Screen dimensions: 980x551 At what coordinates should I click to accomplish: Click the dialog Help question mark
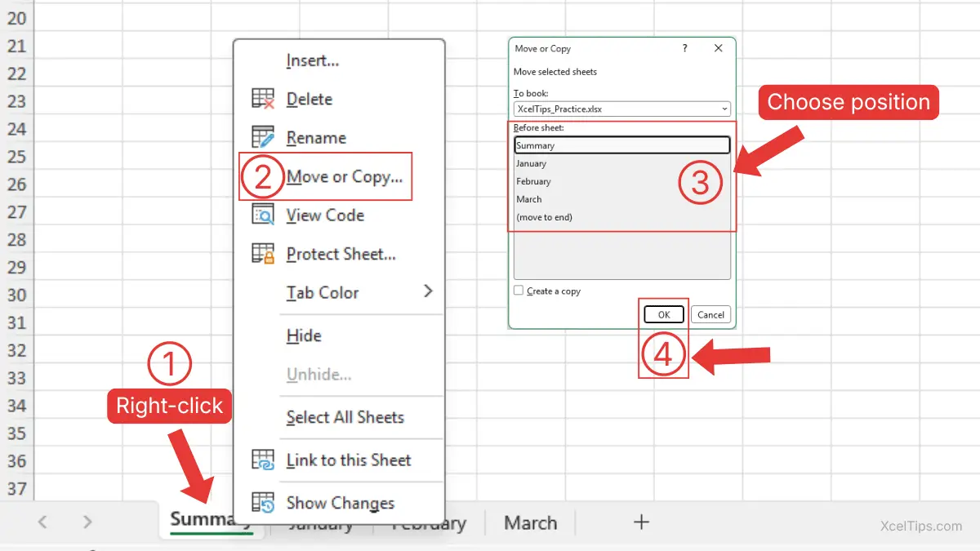tap(684, 49)
